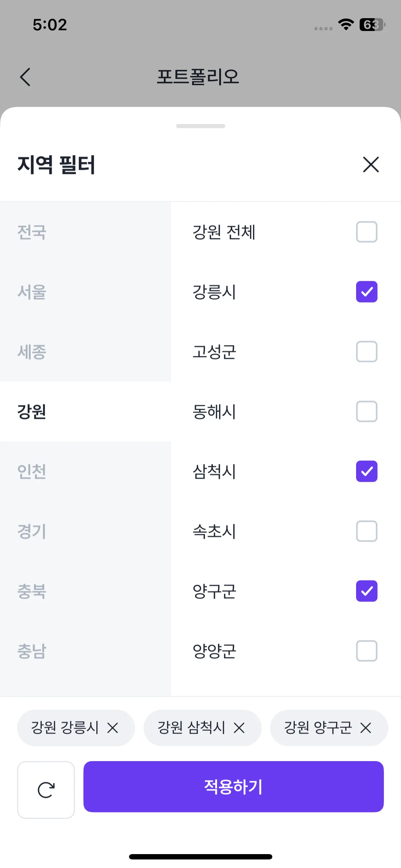Remove the 강원 강릉시 chip via X
The image size is (401, 868).
coord(113,728)
